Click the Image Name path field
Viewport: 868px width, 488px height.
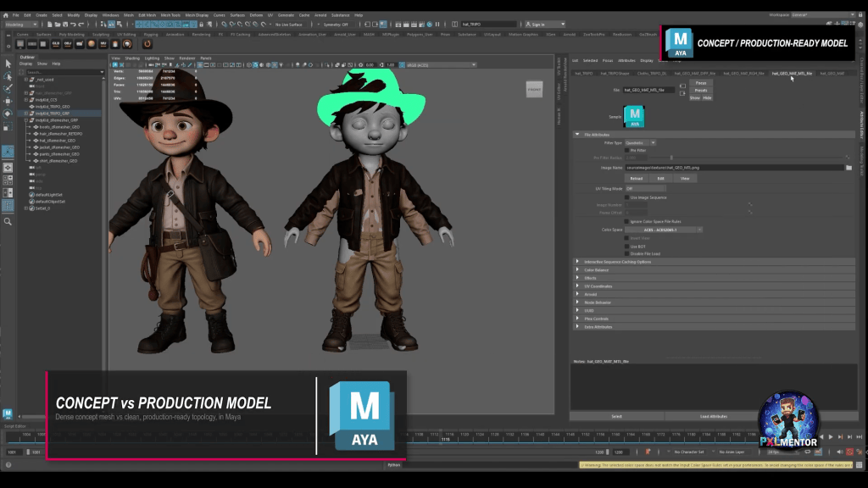tap(735, 168)
